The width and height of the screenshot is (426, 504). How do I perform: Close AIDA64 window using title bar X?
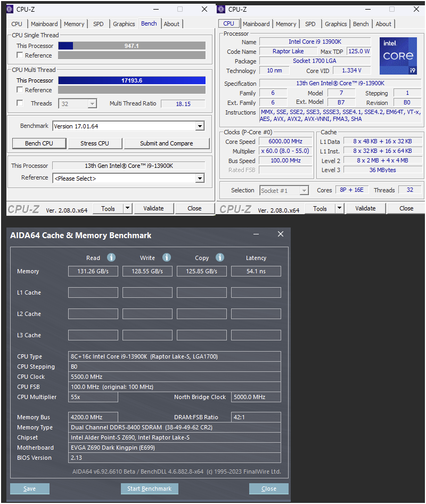pyautogui.click(x=281, y=234)
